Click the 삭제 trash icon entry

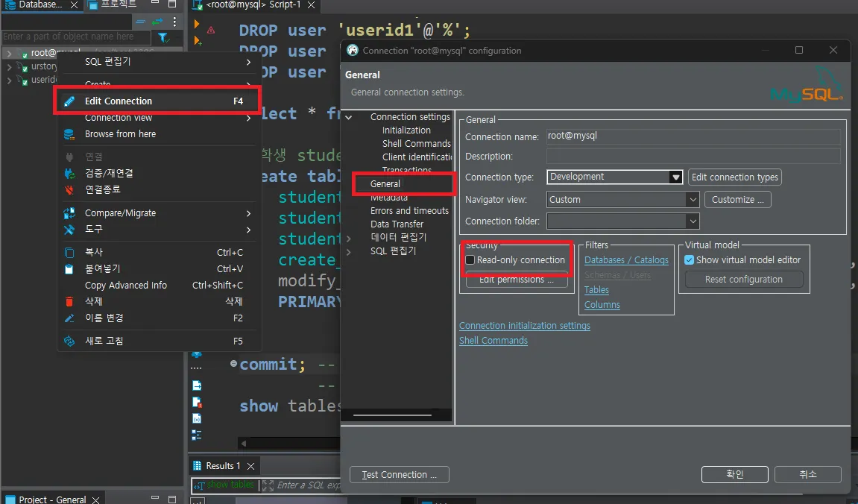pyautogui.click(x=93, y=301)
